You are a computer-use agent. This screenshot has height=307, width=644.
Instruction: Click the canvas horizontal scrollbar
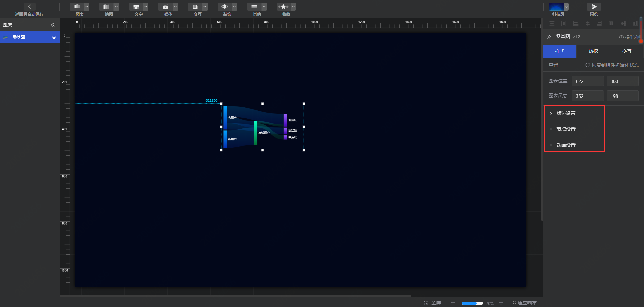235,296
